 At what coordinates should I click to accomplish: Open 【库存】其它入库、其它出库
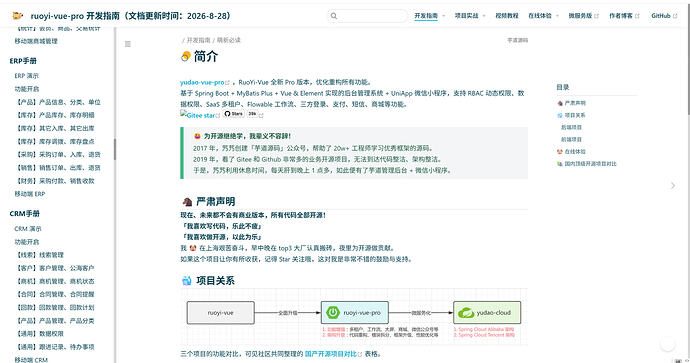[x=55, y=128]
